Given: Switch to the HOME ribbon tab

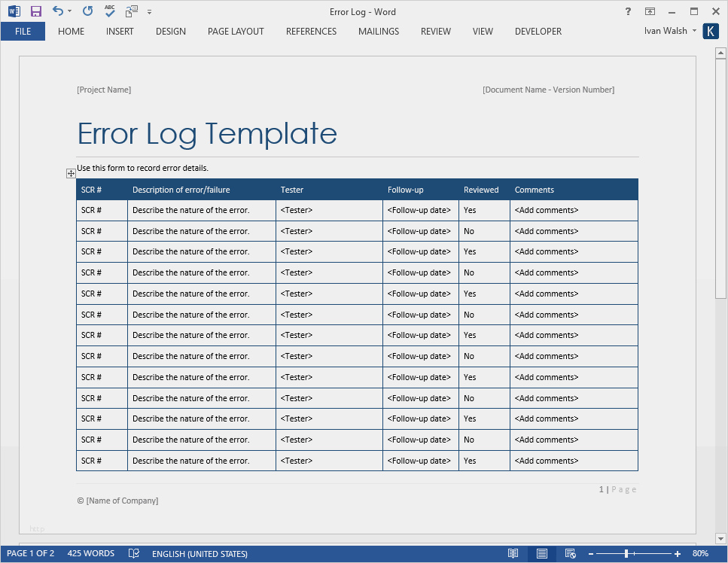Looking at the screenshot, I should tap(71, 32).
